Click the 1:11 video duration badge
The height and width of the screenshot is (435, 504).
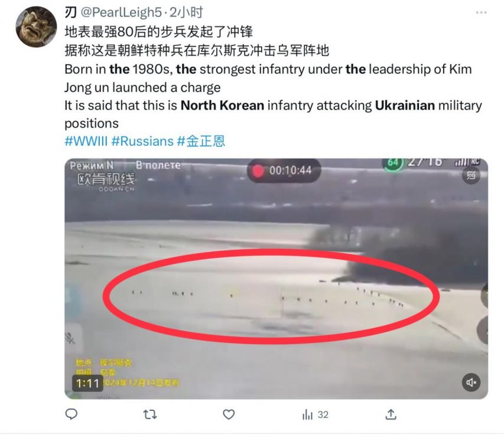(x=87, y=383)
